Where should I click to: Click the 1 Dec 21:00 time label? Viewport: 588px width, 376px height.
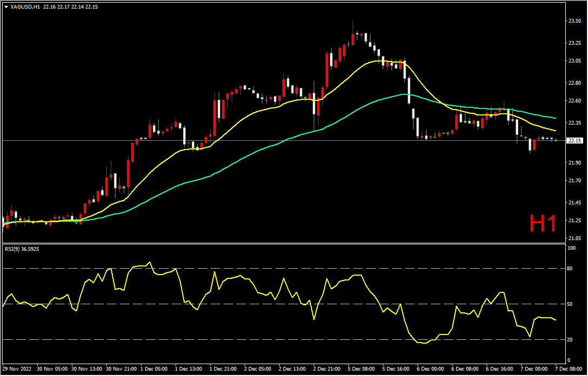coord(224,369)
